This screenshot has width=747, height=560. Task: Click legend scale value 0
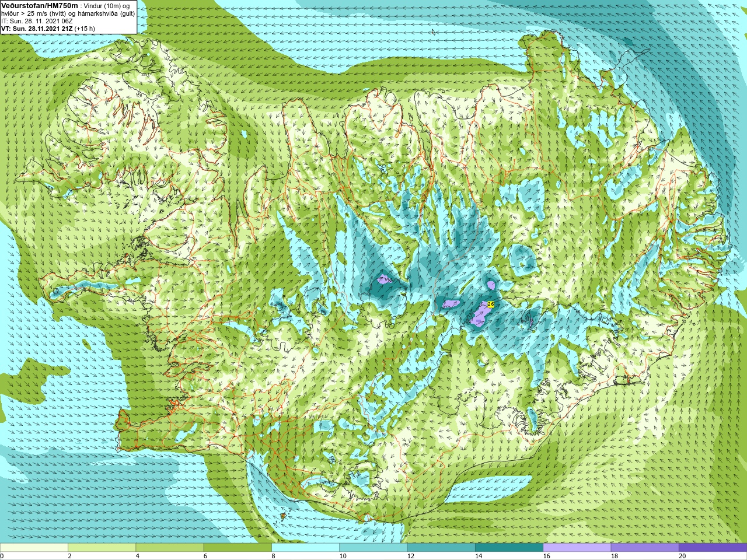(x=2, y=556)
